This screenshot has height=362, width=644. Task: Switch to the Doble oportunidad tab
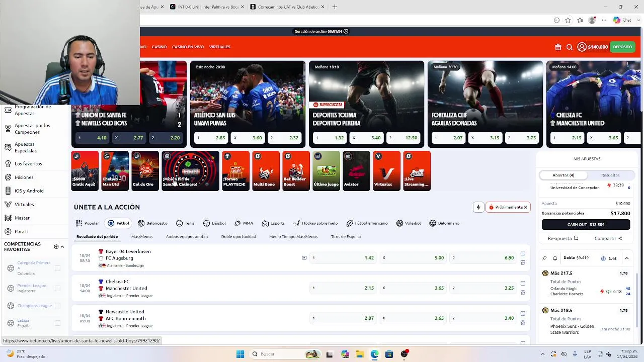[x=238, y=236]
